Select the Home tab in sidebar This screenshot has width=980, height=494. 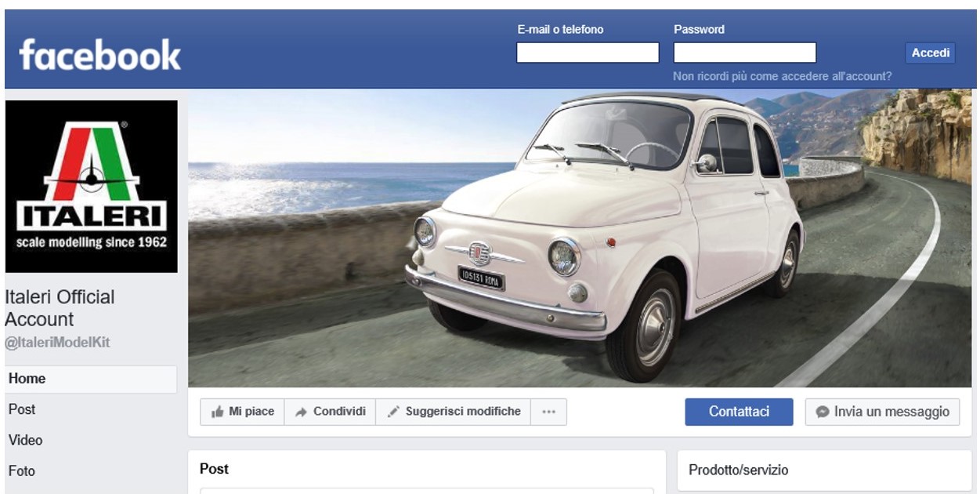[x=27, y=379]
